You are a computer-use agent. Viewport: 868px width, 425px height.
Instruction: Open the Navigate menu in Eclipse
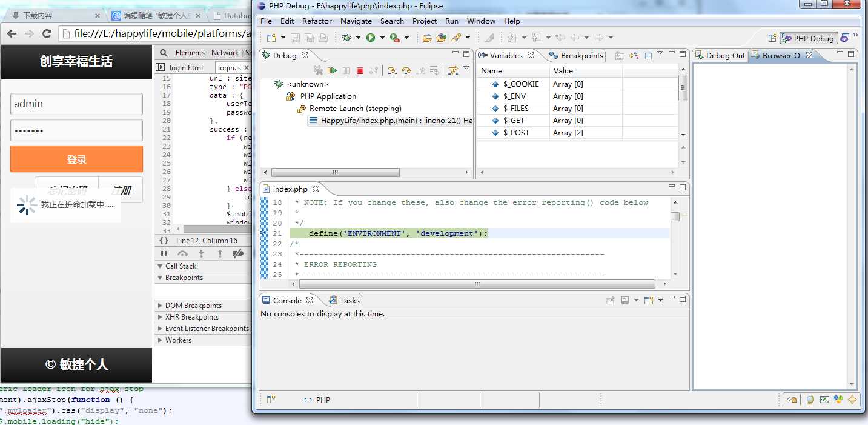click(x=356, y=21)
